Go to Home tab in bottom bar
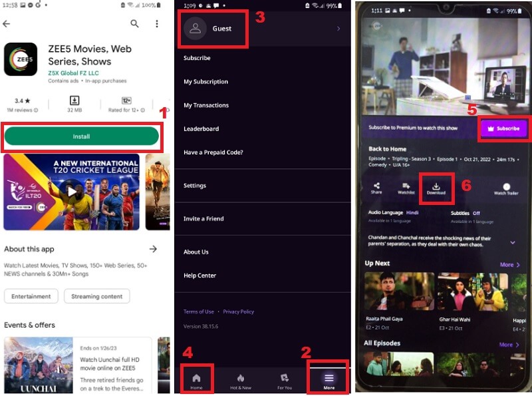Viewport: 532px width, 396px height. click(196, 381)
